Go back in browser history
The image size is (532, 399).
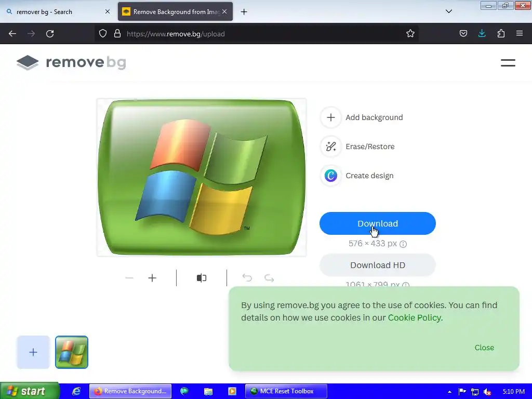pos(12,34)
